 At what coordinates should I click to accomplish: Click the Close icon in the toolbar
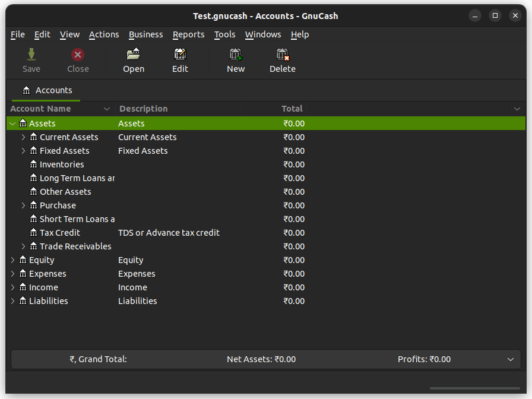point(78,59)
